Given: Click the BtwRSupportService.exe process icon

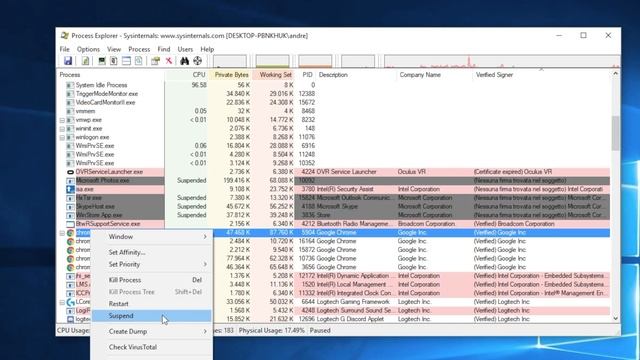Looking at the screenshot, I should [70, 224].
